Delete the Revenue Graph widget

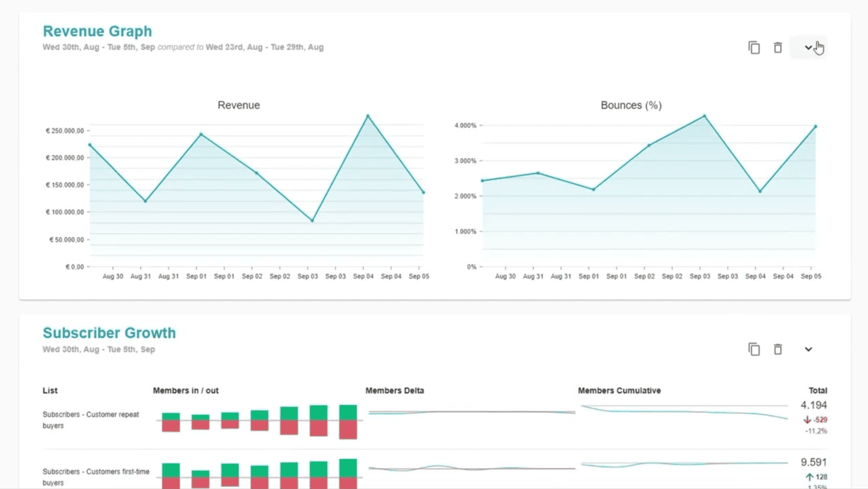(778, 48)
